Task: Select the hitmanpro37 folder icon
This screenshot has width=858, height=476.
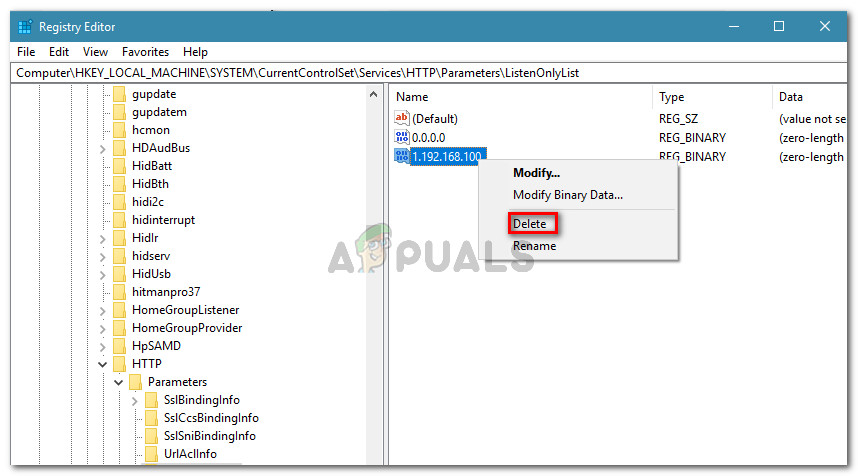Action: (119, 292)
